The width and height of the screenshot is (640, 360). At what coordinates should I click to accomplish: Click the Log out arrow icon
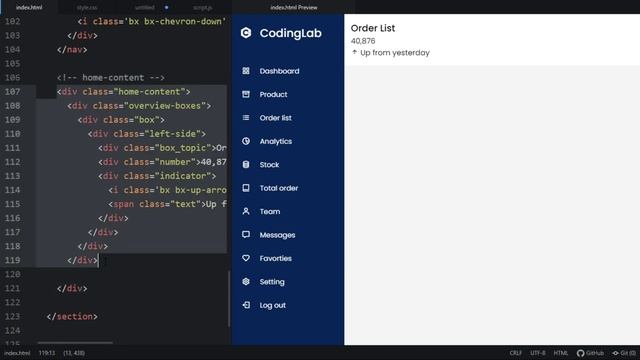pyautogui.click(x=246, y=305)
